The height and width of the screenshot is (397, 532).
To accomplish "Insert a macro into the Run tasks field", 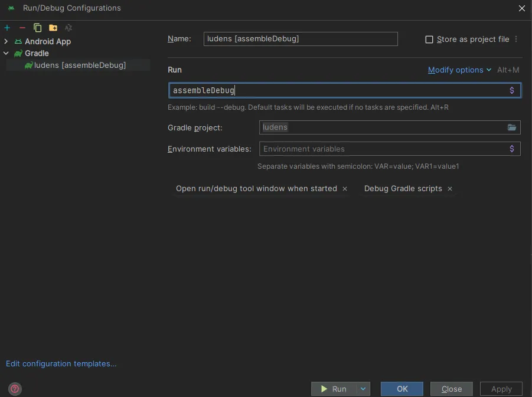I will pos(511,90).
